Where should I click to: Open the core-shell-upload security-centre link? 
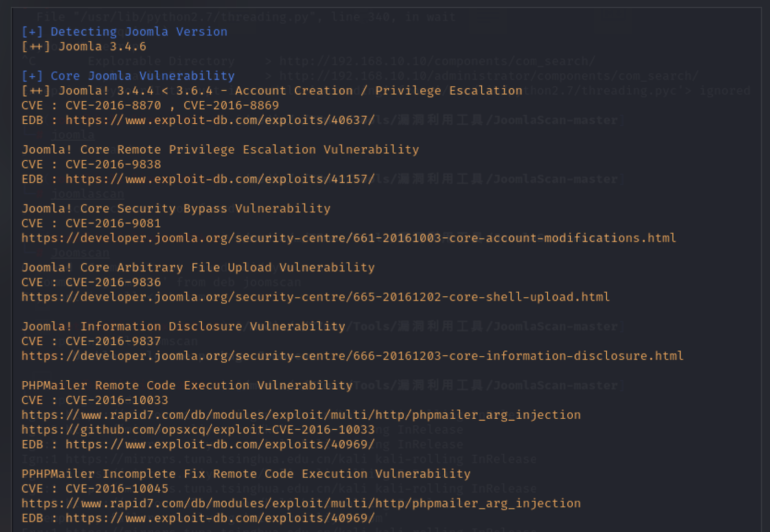click(316, 297)
